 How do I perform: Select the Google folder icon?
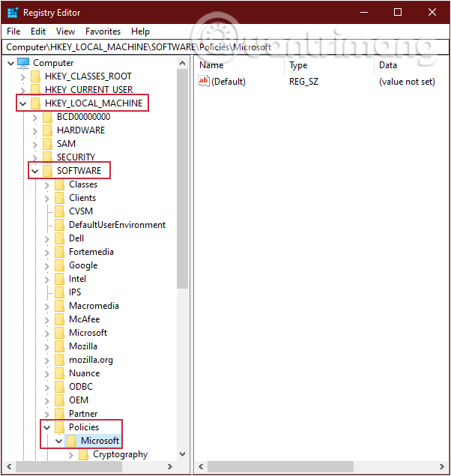click(60, 265)
